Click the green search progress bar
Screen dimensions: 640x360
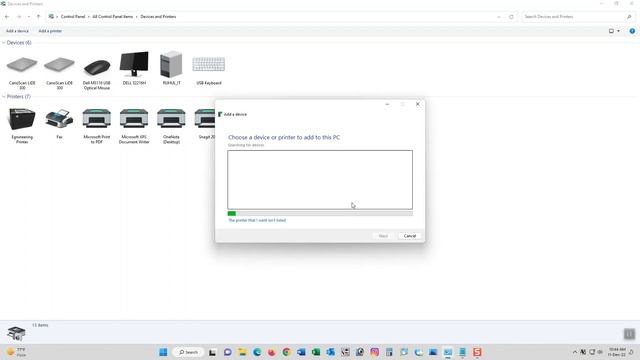pyautogui.click(x=320, y=213)
